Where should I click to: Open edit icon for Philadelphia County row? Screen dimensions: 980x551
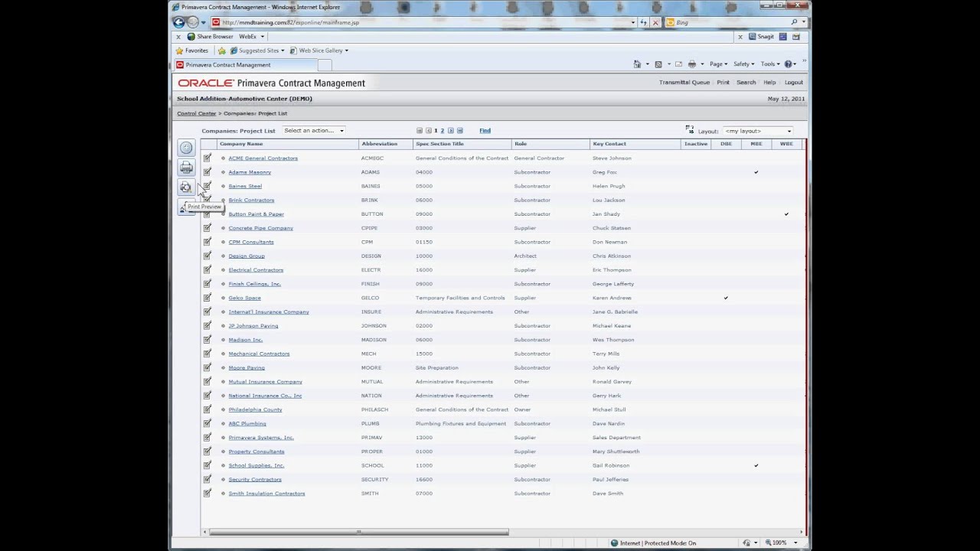(x=207, y=409)
